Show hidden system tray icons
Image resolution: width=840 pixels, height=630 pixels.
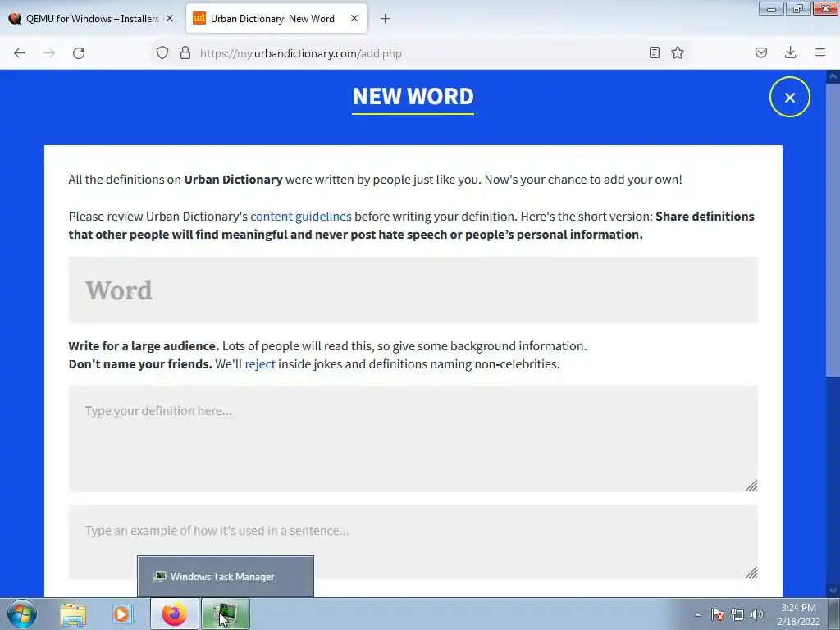click(697, 614)
